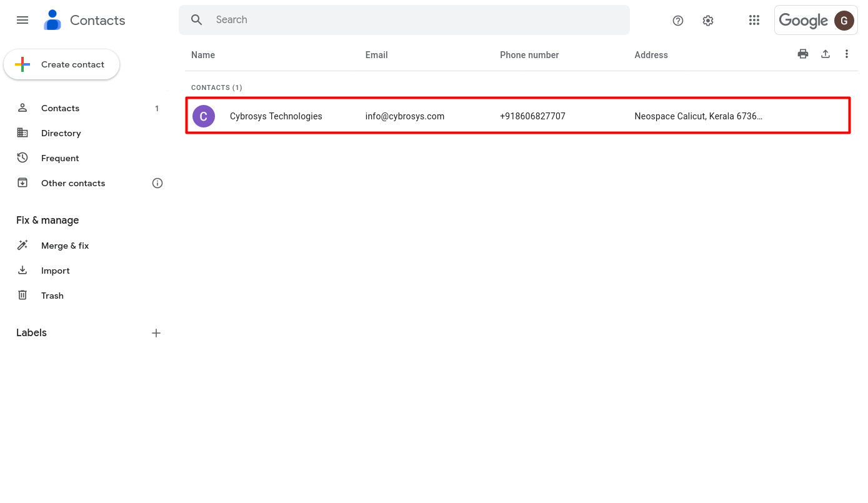Add a new label with plus icon
The height and width of the screenshot is (503, 868).
point(156,333)
